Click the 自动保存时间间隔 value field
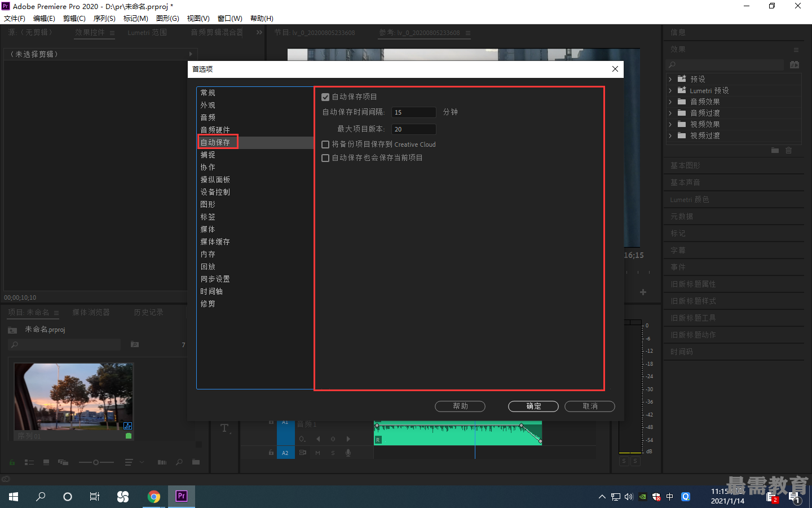The height and width of the screenshot is (508, 812). [414, 112]
